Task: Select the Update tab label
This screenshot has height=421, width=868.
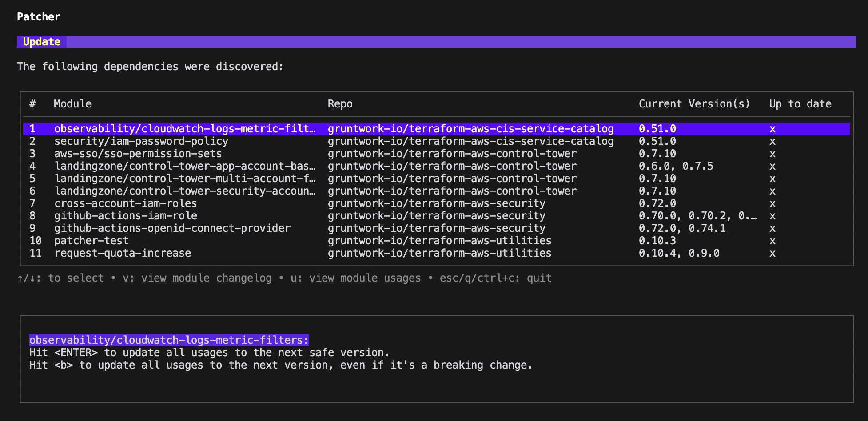Action: click(x=42, y=42)
